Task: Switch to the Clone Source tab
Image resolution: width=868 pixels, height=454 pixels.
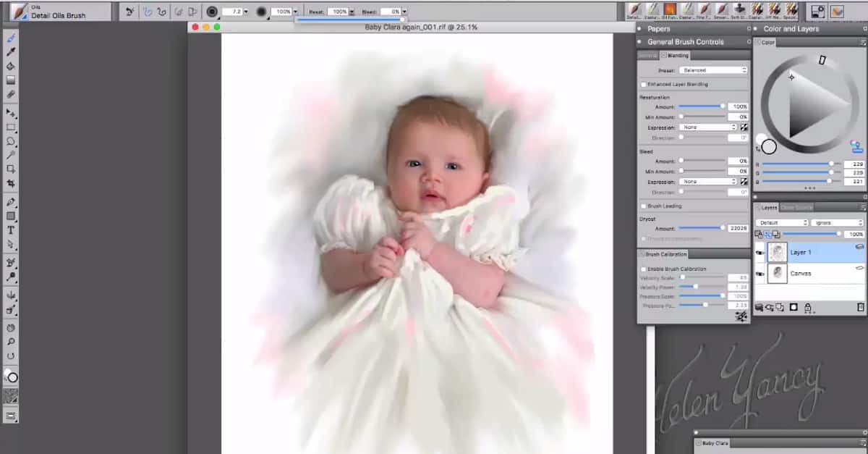Action: 795,206
